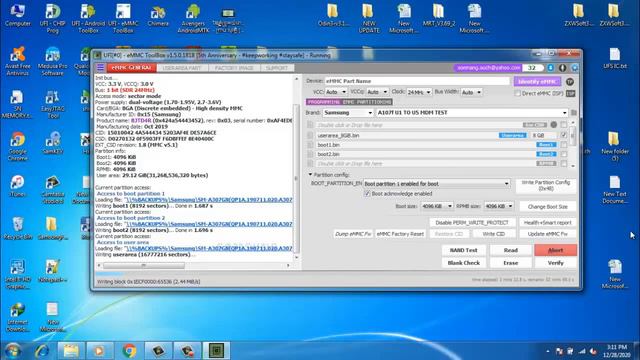
Task: Check the boot2.bin row checkbox
Action: pyautogui.click(x=564, y=154)
